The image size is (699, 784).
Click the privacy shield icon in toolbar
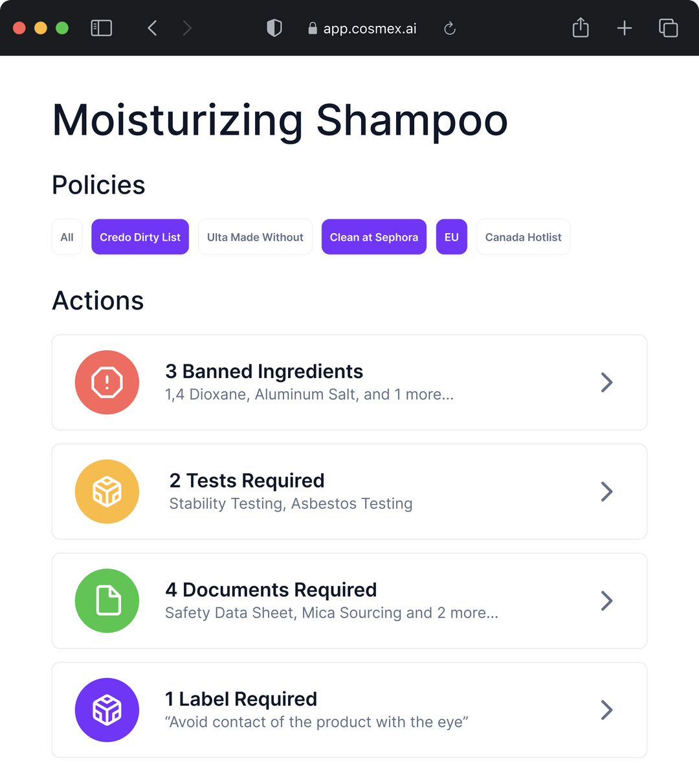(274, 28)
